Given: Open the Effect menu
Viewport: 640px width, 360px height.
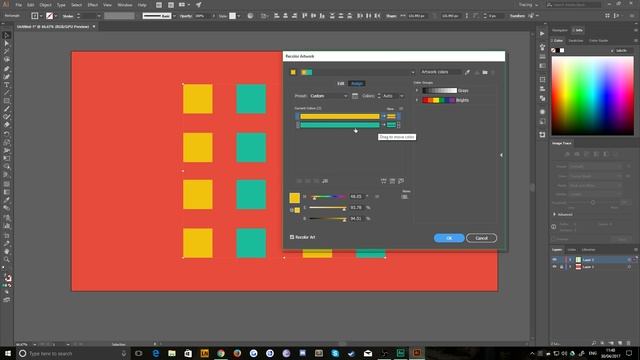Looking at the screenshot, I should (93, 5).
